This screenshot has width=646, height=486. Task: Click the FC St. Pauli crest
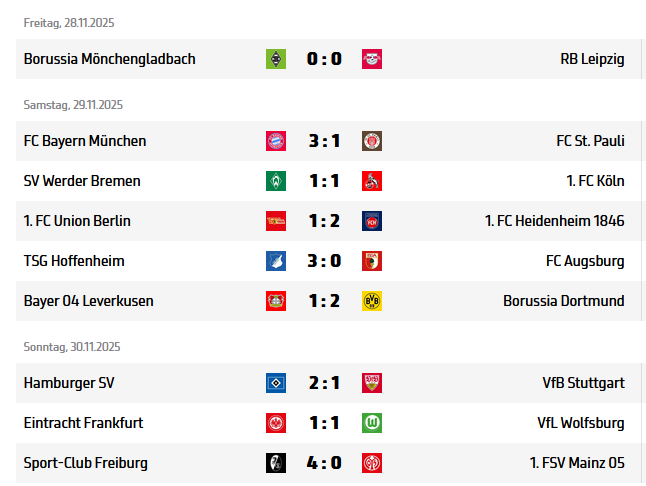[372, 141]
